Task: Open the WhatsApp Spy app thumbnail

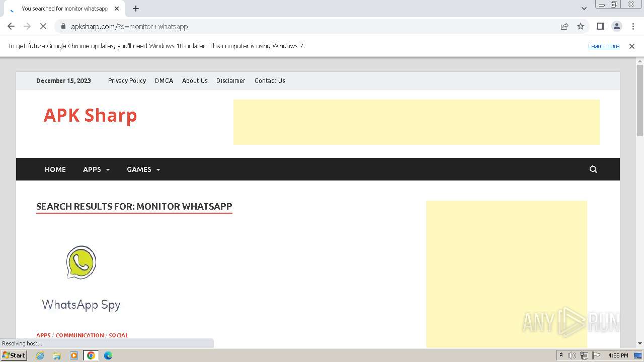Action: pos(81,278)
